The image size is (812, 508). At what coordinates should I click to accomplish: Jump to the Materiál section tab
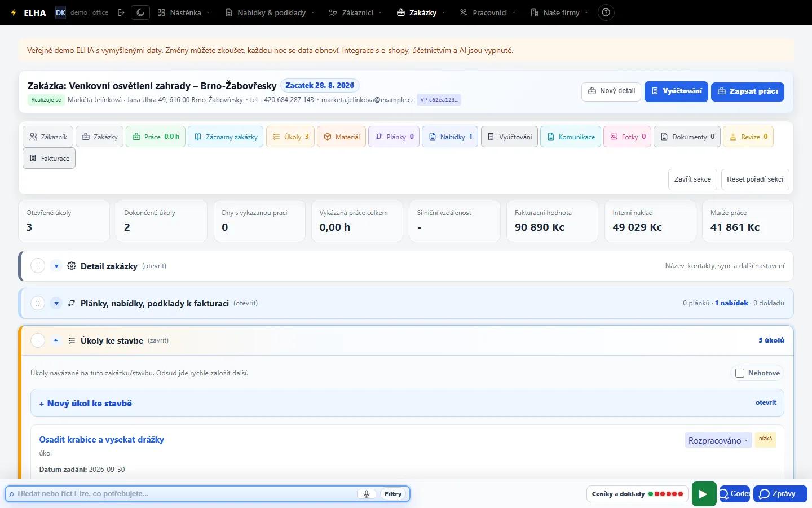342,137
